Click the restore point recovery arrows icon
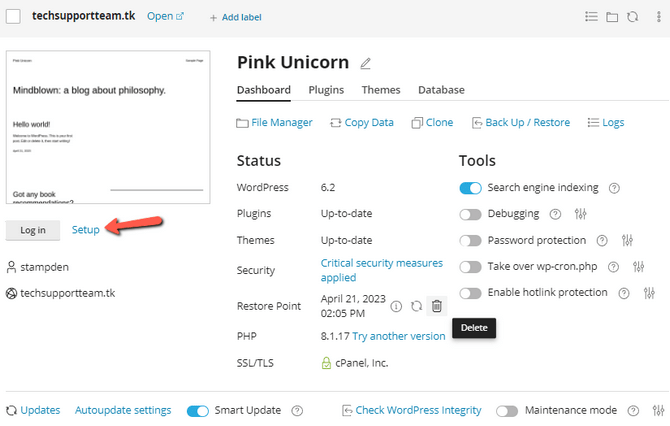 (x=416, y=306)
